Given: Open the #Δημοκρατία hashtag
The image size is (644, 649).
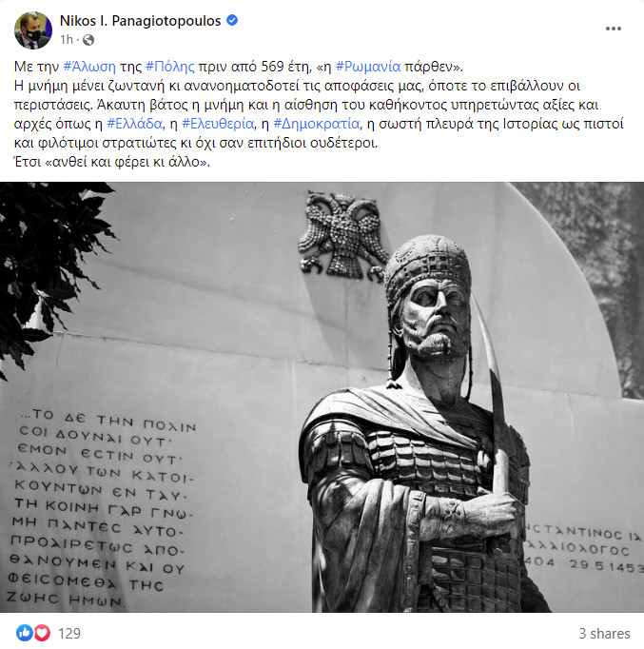Looking at the screenshot, I should click(x=317, y=124).
